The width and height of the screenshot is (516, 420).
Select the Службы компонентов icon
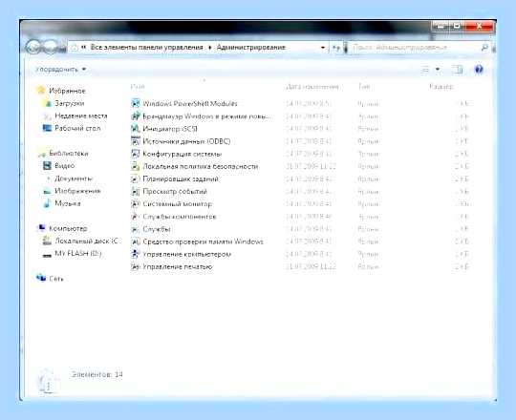(136, 217)
